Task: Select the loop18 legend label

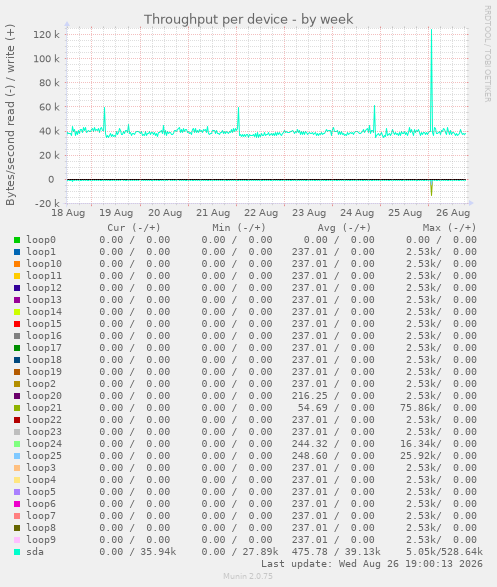Action: (44, 360)
